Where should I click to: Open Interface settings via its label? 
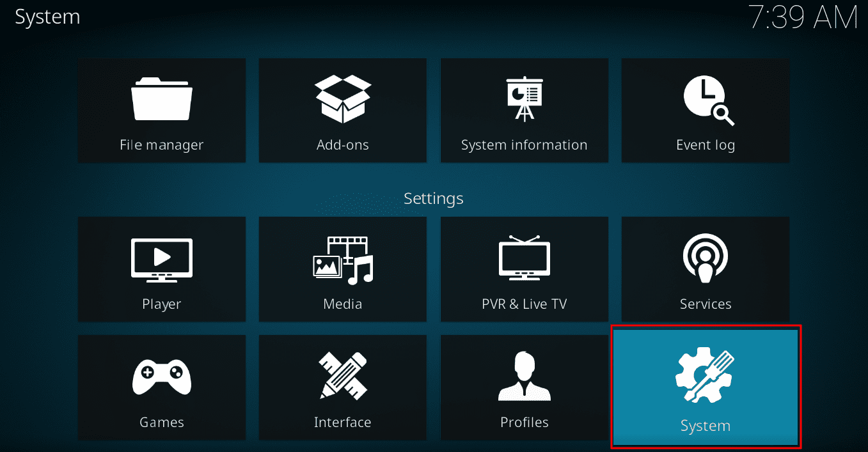pos(342,422)
